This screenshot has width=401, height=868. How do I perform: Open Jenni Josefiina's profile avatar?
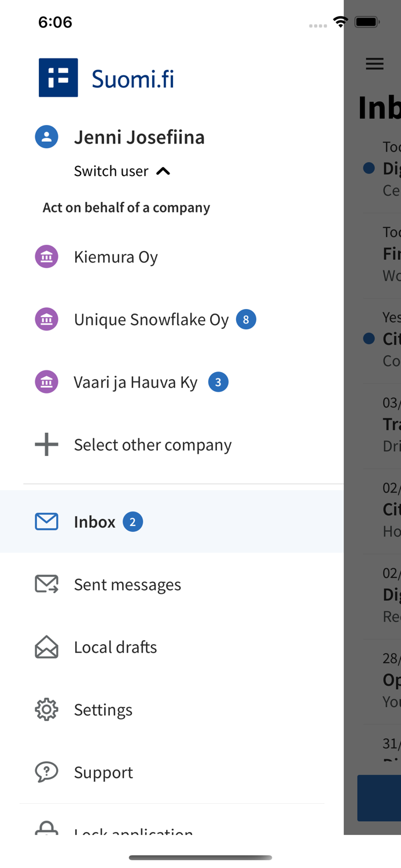(46, 137)
